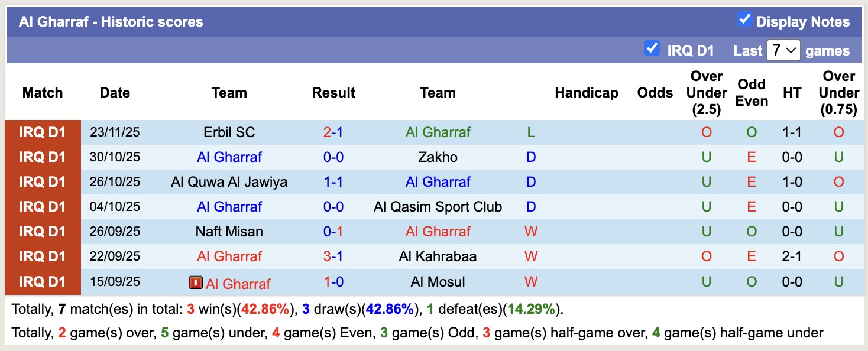Open the Last games number dropdown

coord(784,50)
